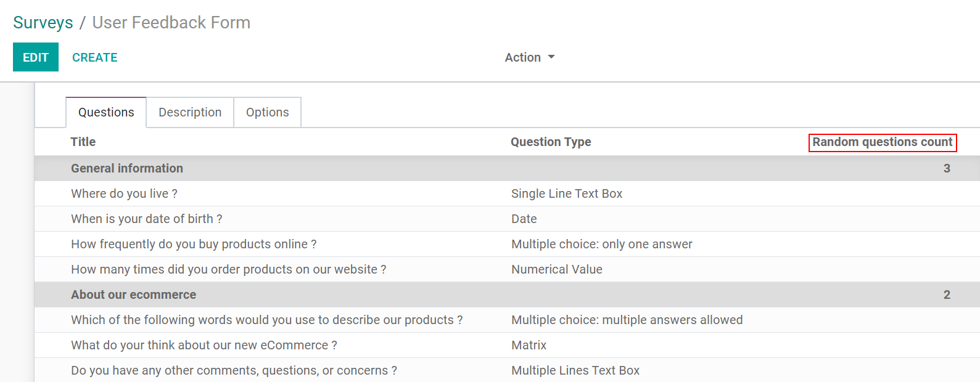Click the Matrix question type cell
This screenshot has height=382, width=980.
coord(529,345)
